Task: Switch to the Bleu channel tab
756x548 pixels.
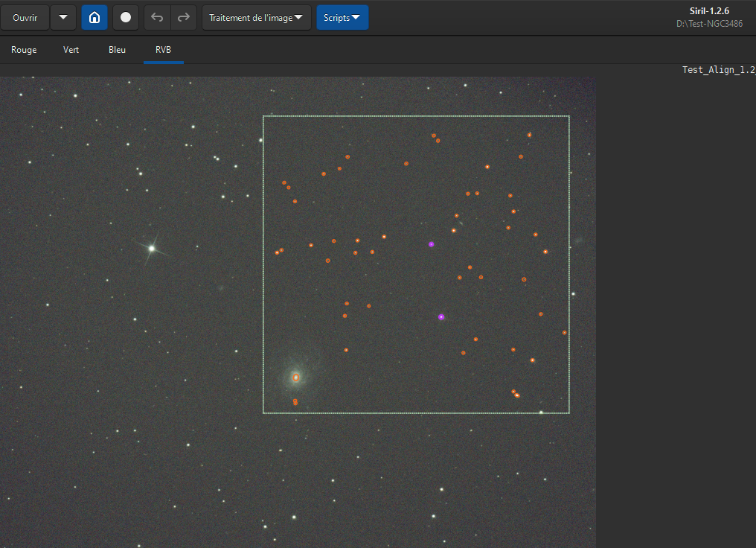Action: (117, 50)
